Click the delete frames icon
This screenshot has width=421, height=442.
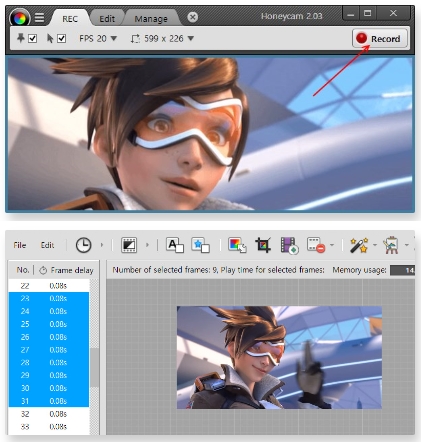pyautogui.click(x=316, y=245)
